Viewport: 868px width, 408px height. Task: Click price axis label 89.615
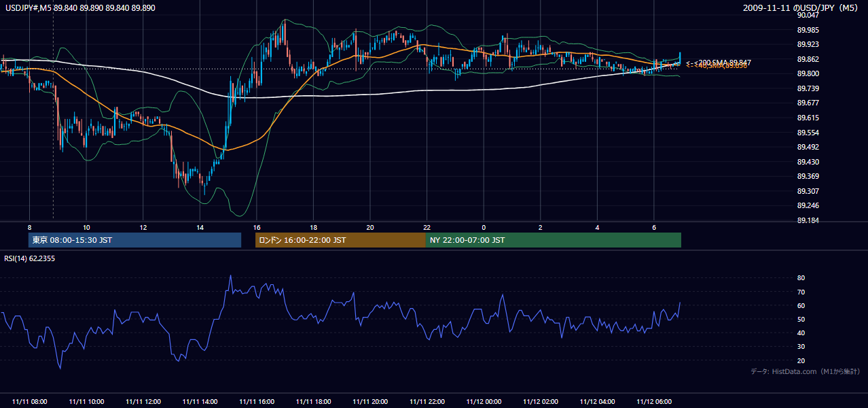[808, 118]
